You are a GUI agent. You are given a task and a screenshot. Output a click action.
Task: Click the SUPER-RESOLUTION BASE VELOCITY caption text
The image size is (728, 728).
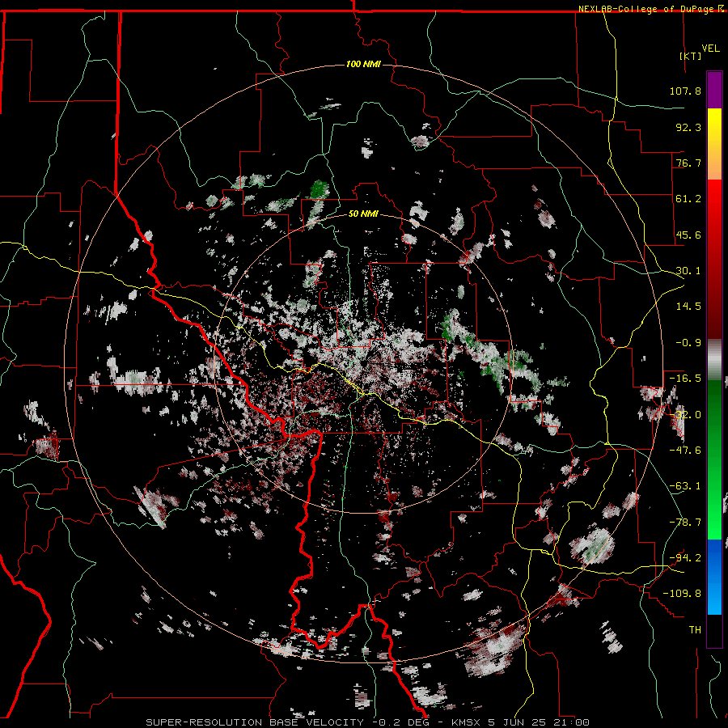click(x=255, y=722)
